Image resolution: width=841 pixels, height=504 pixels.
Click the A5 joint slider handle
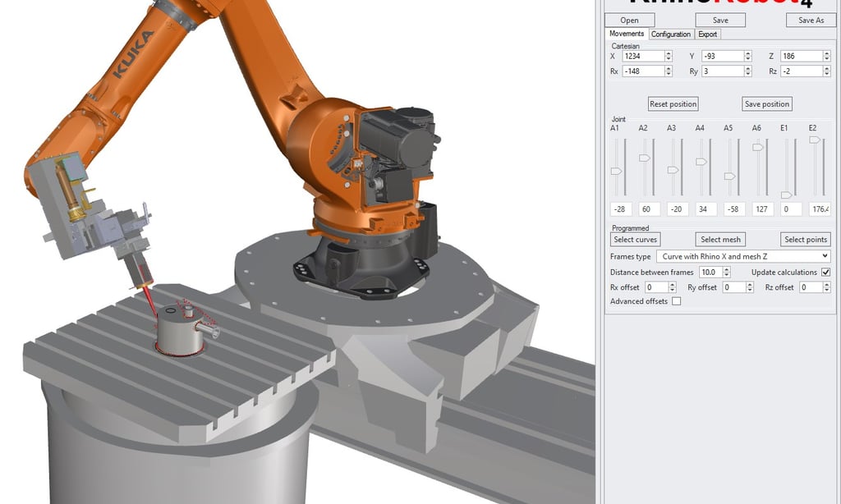tap(729, 176)
